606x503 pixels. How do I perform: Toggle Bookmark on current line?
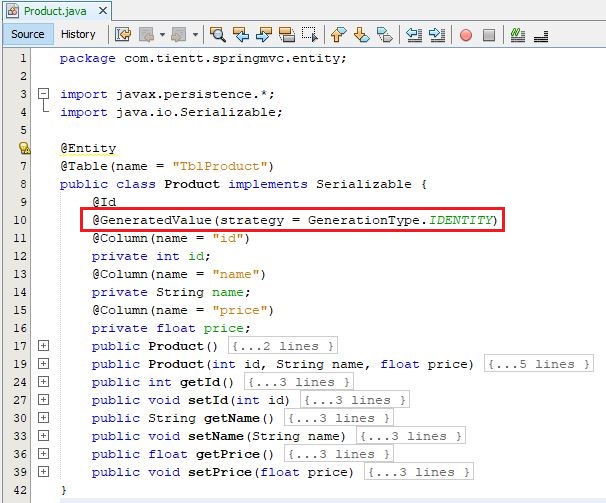(x=385, y=34)
